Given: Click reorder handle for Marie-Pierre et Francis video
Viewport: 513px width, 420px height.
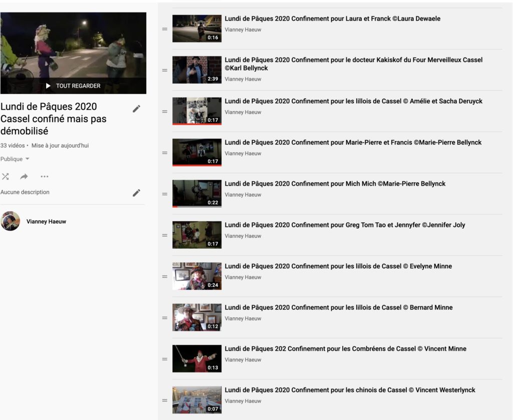Looking at the screenshot, I should click(x=165, y=153).
